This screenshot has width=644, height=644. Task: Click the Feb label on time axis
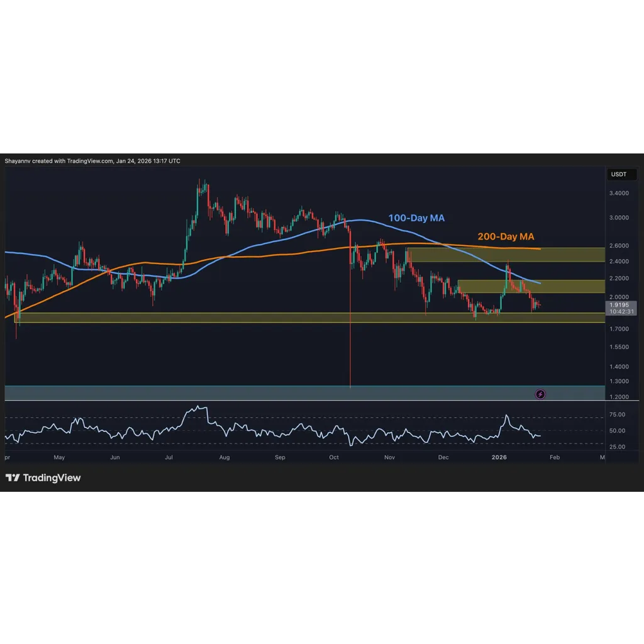tap(555, 457)
